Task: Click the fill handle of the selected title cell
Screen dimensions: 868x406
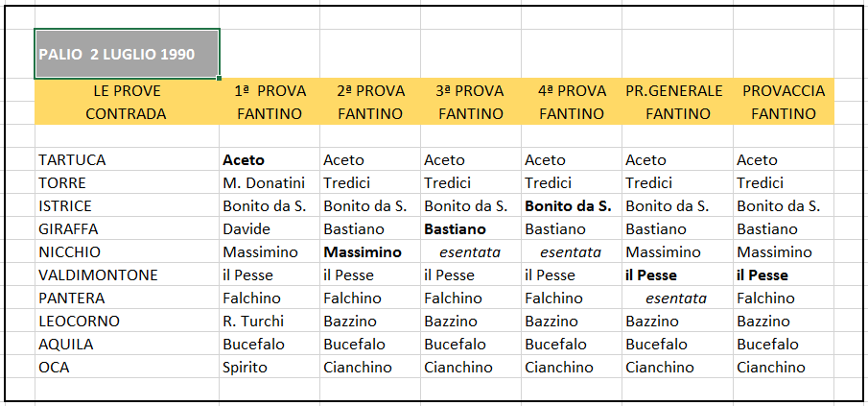Action: point(220,79)
